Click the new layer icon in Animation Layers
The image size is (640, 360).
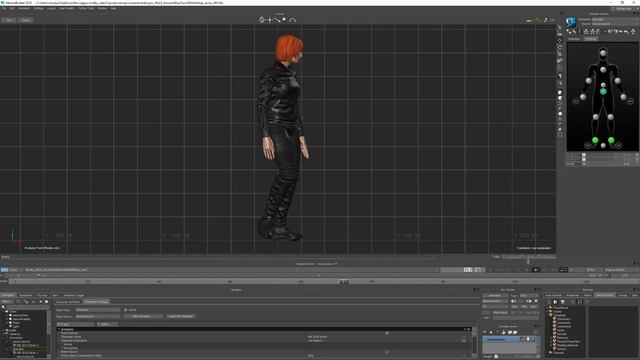click(485, 332)
